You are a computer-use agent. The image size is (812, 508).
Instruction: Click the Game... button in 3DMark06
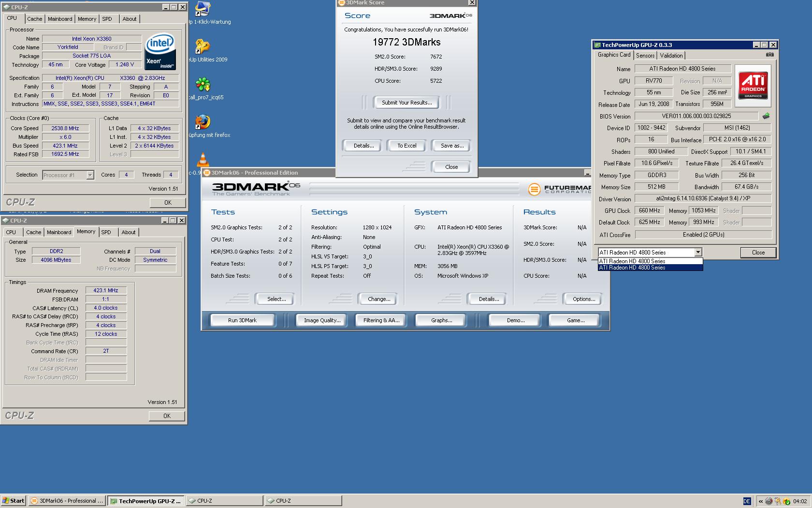(575, 320)
